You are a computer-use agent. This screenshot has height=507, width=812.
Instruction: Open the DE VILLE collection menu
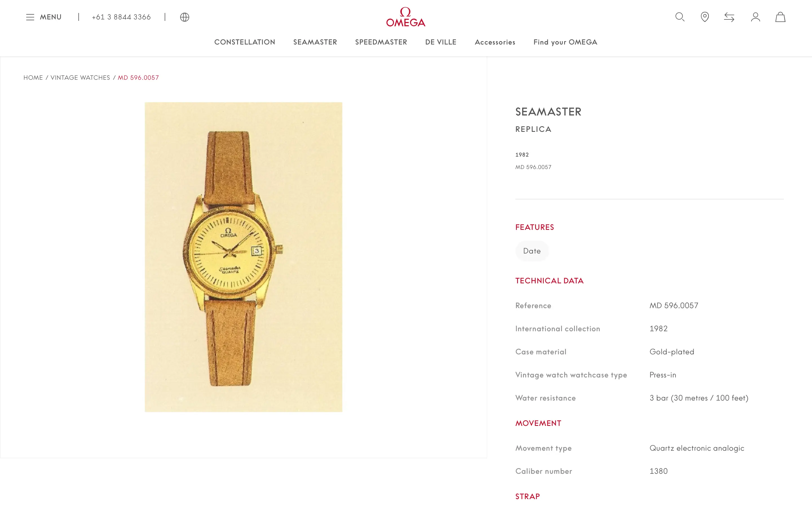pyautogui.click(x=441, y=42)
